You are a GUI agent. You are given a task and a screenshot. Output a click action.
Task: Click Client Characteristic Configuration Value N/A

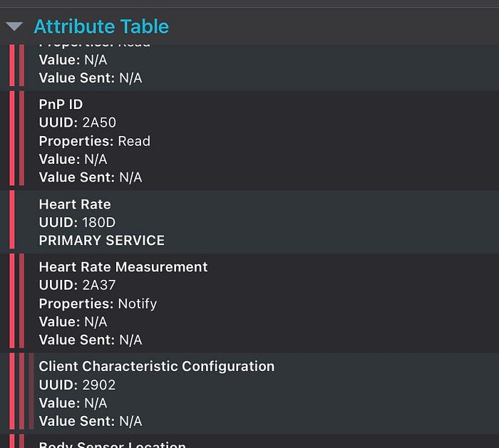point(73,403)
